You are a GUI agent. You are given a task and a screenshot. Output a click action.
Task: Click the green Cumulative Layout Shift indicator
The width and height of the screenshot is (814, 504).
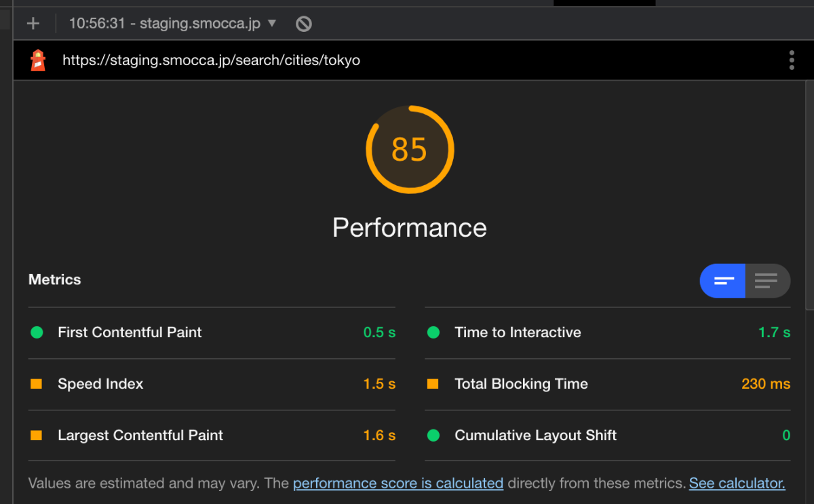click(x=433, y=435)
